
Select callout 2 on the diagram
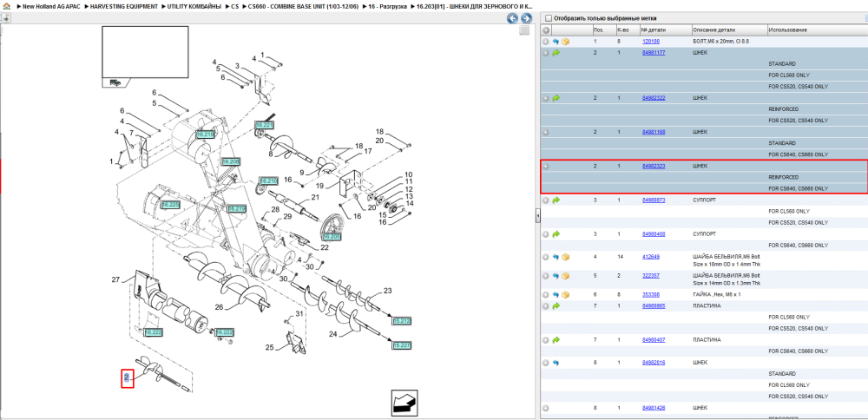(128, 378)
